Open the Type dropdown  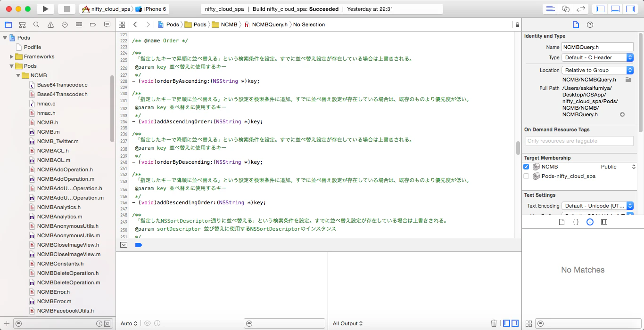(x=597, y=57)
